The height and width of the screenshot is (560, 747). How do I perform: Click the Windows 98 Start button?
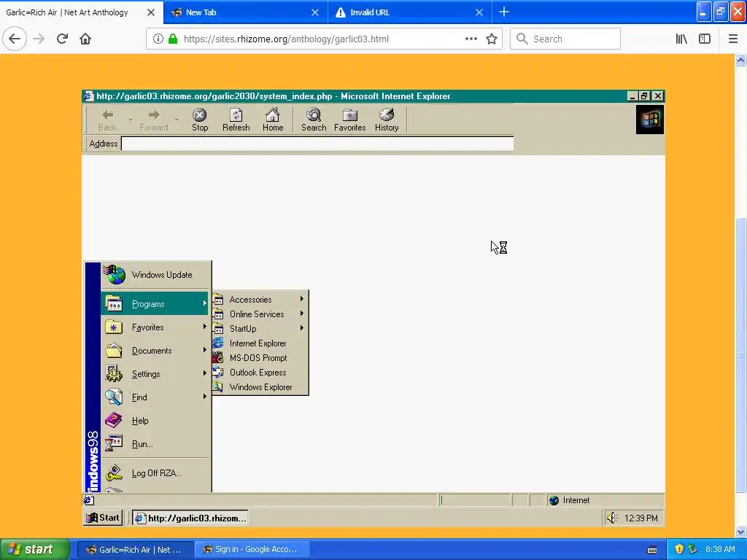[103, 518]
